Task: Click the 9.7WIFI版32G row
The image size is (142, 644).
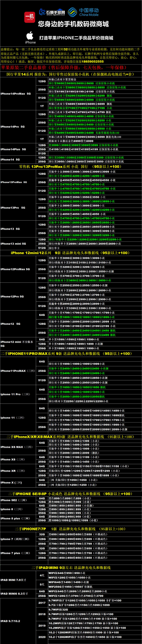Action: (95, 609)
